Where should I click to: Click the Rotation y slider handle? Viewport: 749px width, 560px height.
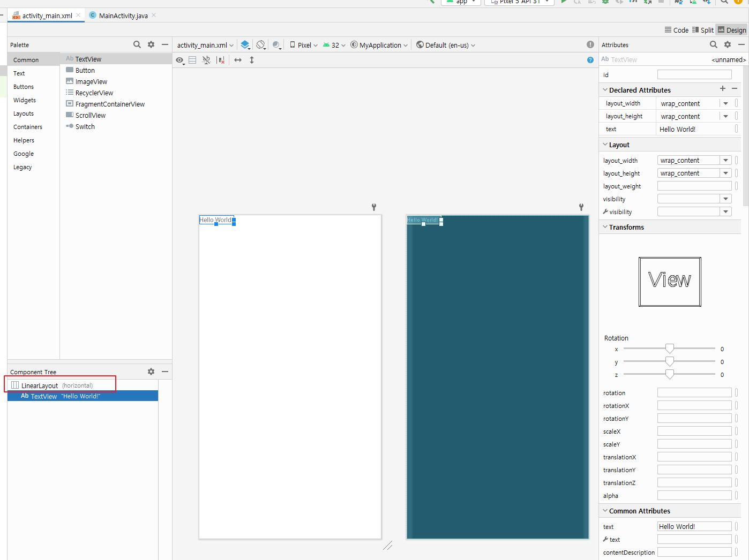[x=670, y=361]
